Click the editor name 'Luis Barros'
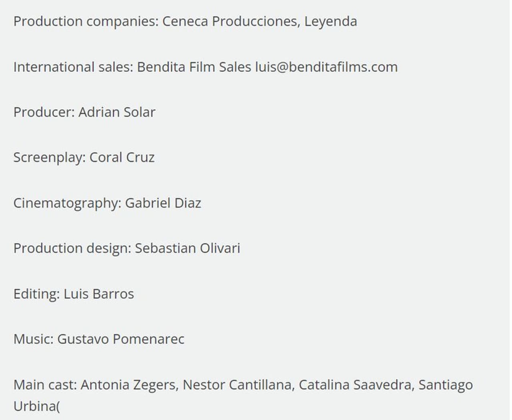512x420 pixels. pyautogui.click(x=99, y=294)
